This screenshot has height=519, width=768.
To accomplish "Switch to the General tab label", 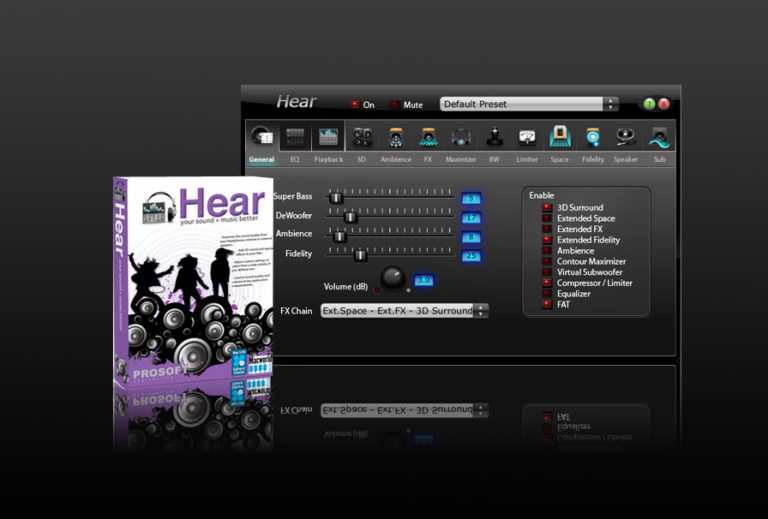I will (262, 159).
